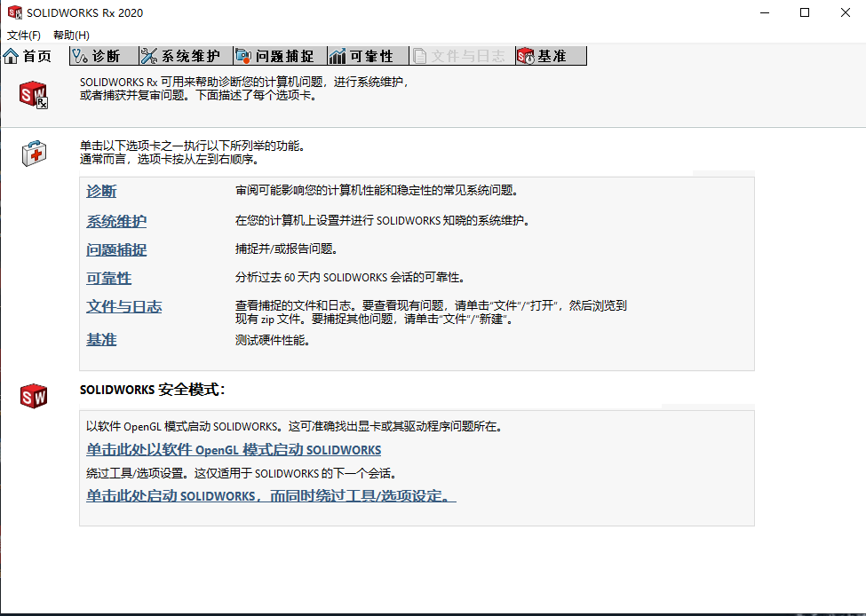Screen dimensions: 866x616
Task: Switch to the 基准 tab
Action: 551,56
